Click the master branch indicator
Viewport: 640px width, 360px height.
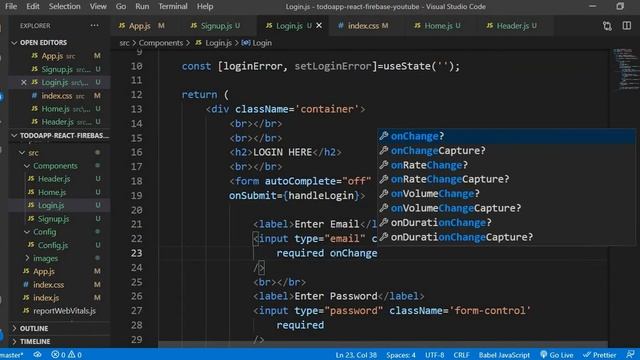click(12, 355)
